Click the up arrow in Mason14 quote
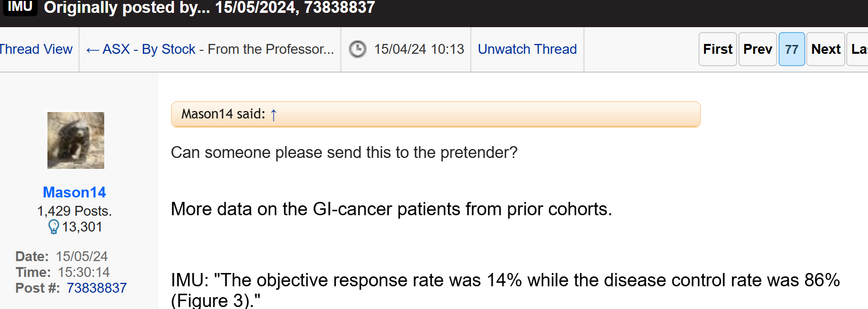 click(274, 115)
